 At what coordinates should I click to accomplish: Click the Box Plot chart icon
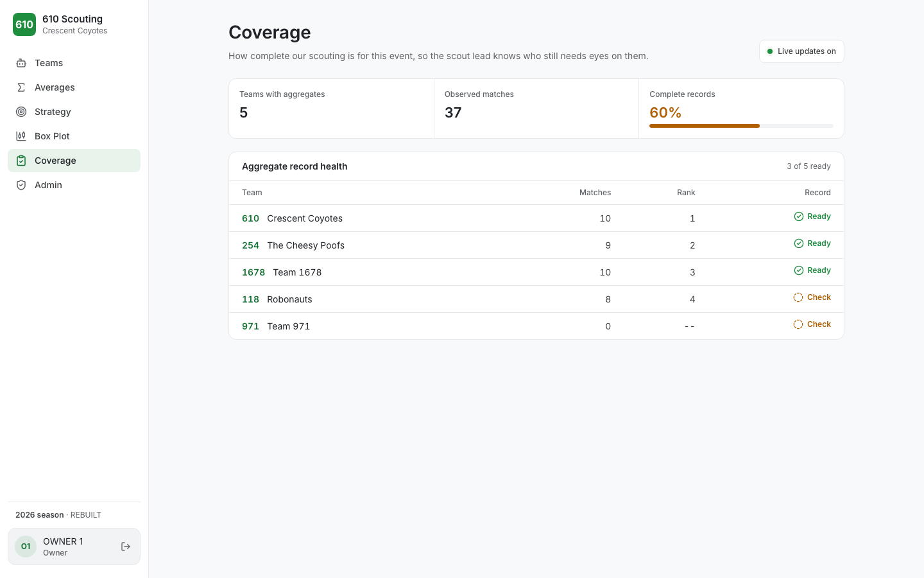21,136
